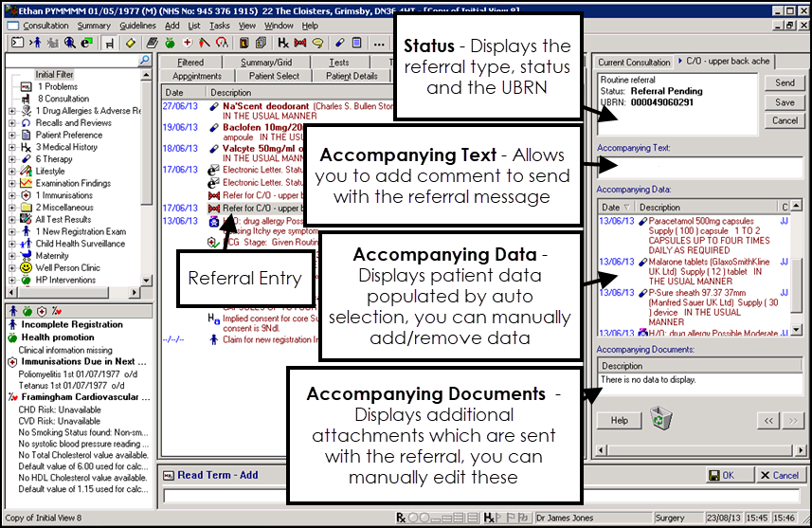Expand the 6 Therapy tree node

coord(12,159)
